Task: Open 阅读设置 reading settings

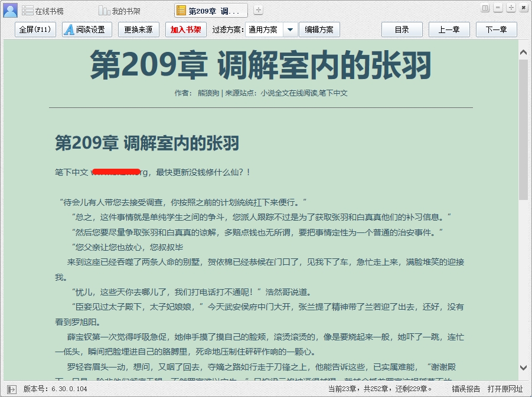Action: 84,29
